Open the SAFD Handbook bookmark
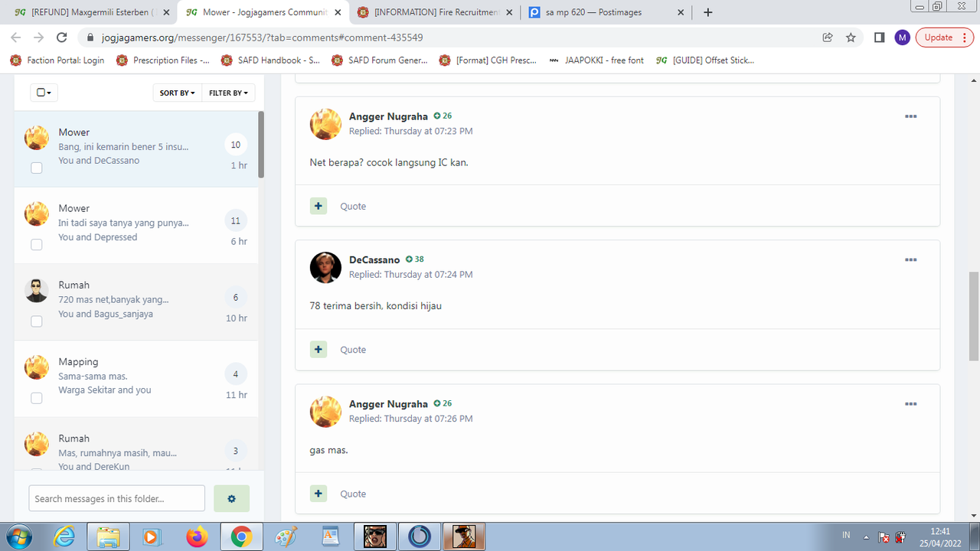Image resolution: width=980 pixels, height=551 pixels. tap(270, 60)
